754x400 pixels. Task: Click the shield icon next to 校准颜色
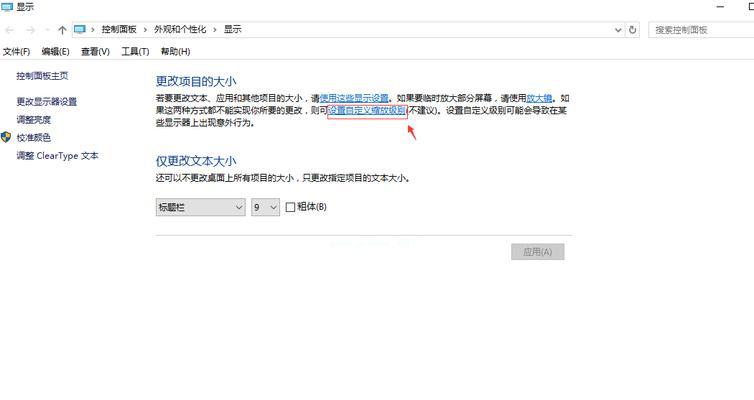tap(6, 138)
